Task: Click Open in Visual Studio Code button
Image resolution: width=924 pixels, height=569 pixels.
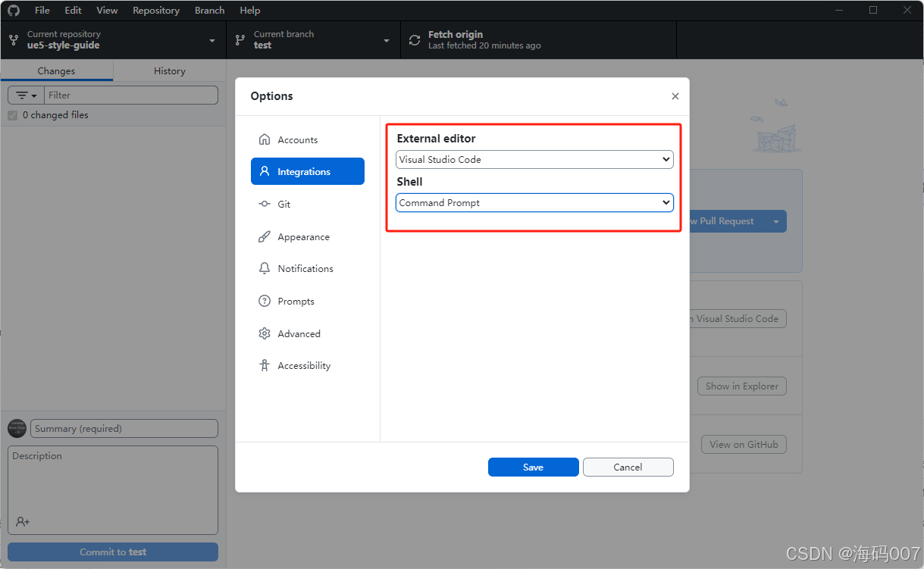Action: (x=738, y=318)
